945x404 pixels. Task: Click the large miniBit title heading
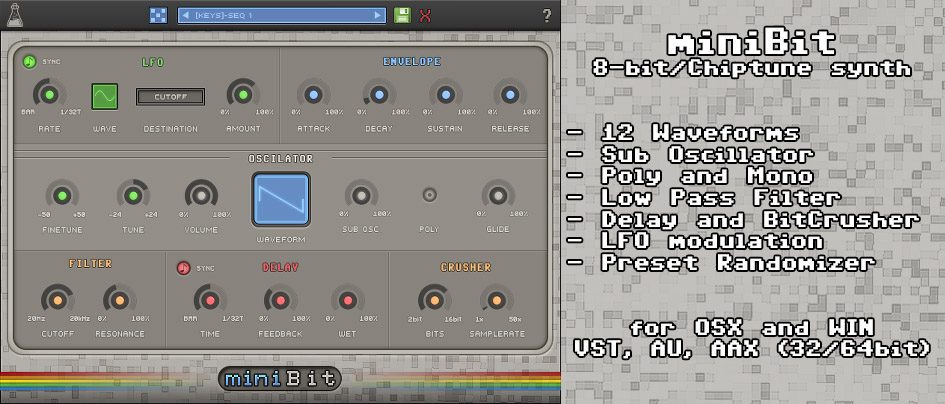click(752, 44)
